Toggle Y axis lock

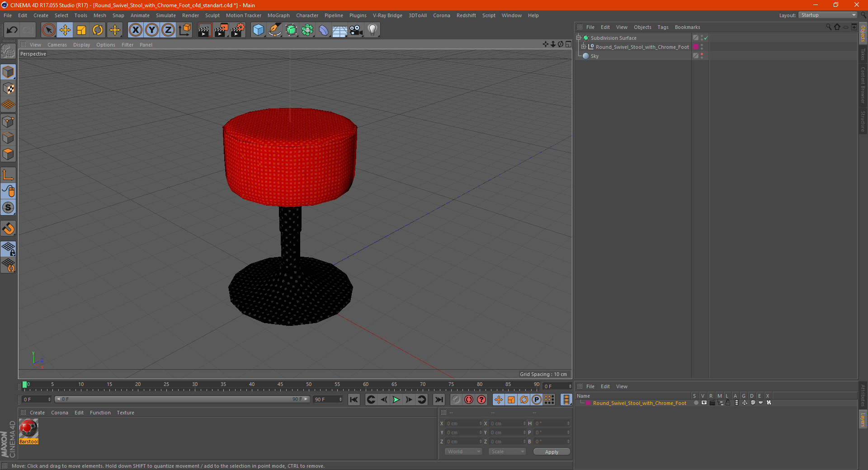[x=152, y=30]
